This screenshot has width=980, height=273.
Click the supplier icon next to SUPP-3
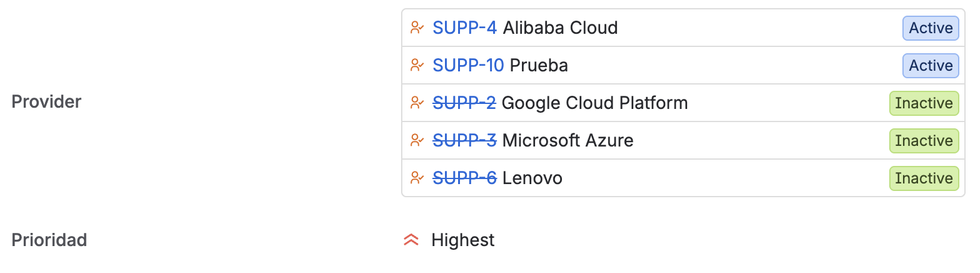[x=417, y=140]
